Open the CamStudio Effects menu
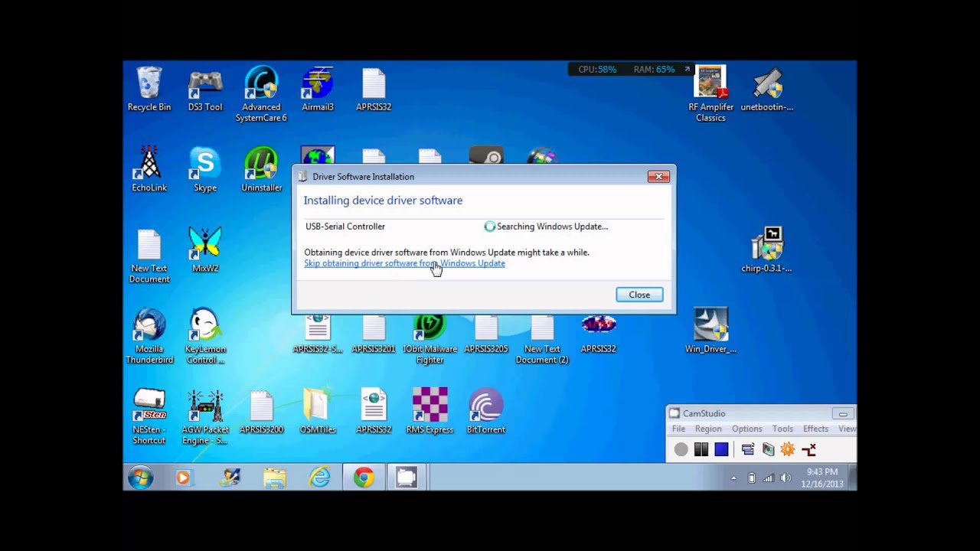The image size is (980, 551). coord(815,429)
